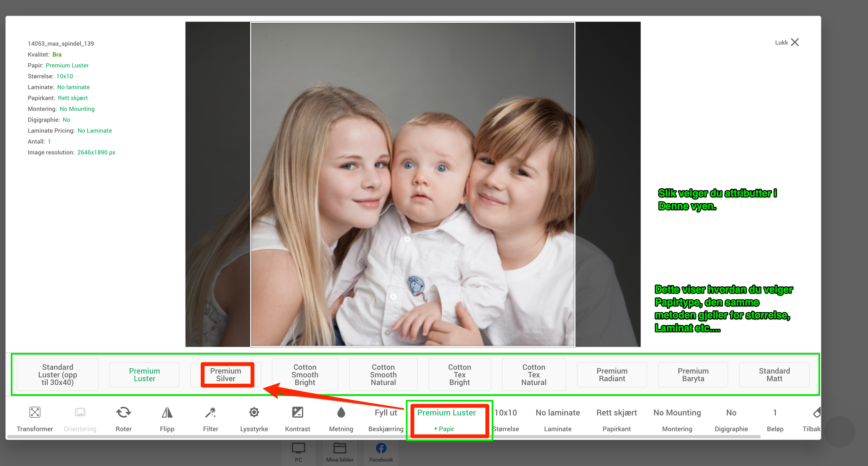Open the Kontrast adjustment icon
868x466 pixels.
pyautogui.click(x=297, y=412)
